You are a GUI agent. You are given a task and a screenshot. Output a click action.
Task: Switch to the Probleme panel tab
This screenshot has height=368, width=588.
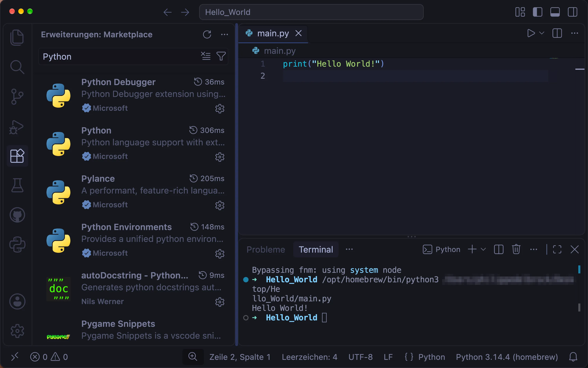point(266,249)
